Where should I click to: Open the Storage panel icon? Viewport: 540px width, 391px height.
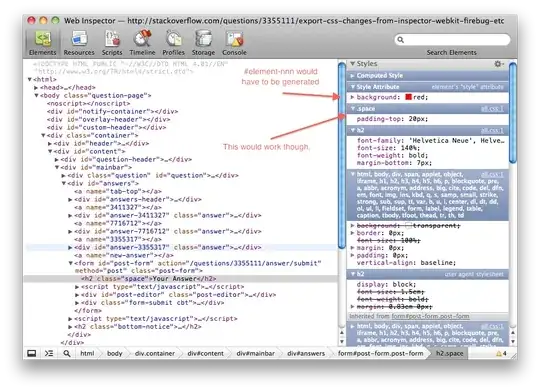(203, 39)
